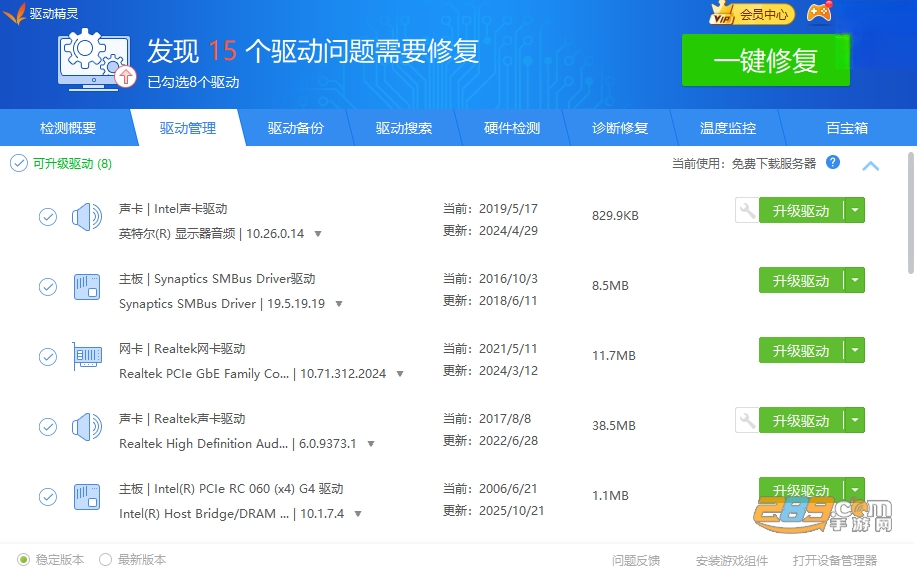Open the 硬件检测 tab
Viewport: 917px width, 572px height.
(x=512, y=128)
